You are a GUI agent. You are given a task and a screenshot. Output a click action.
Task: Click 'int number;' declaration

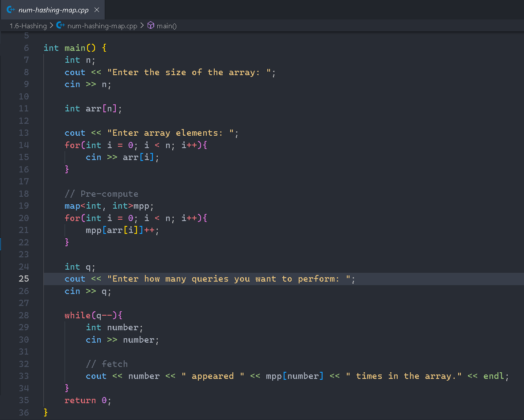tap(114, 327)
